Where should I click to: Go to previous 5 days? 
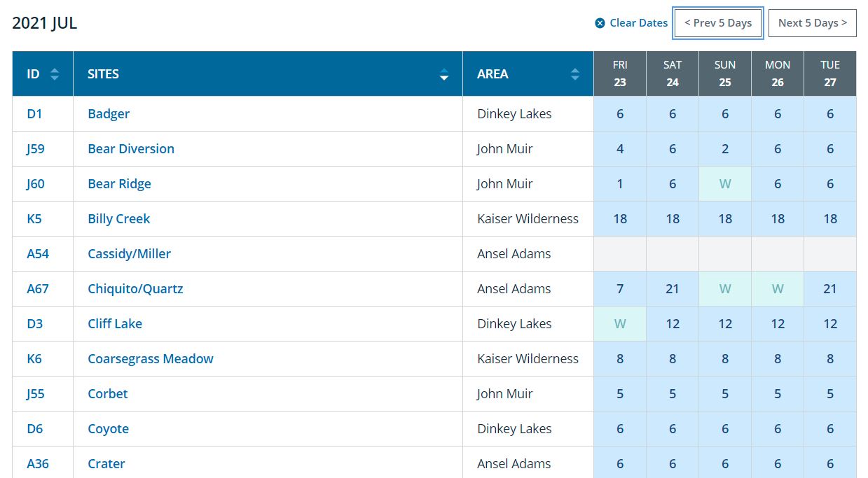tap(718, 23)
